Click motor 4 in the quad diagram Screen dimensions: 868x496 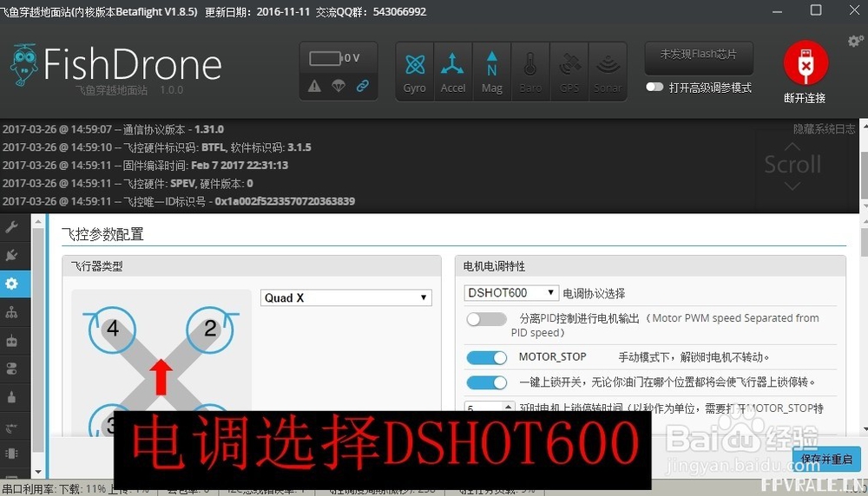click(112, 329)
